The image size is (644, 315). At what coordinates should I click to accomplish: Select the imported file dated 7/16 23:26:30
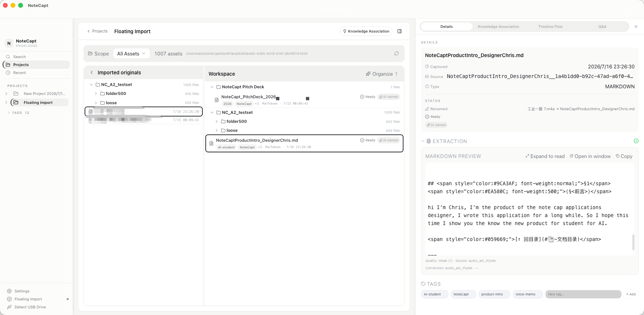point(144,112)
